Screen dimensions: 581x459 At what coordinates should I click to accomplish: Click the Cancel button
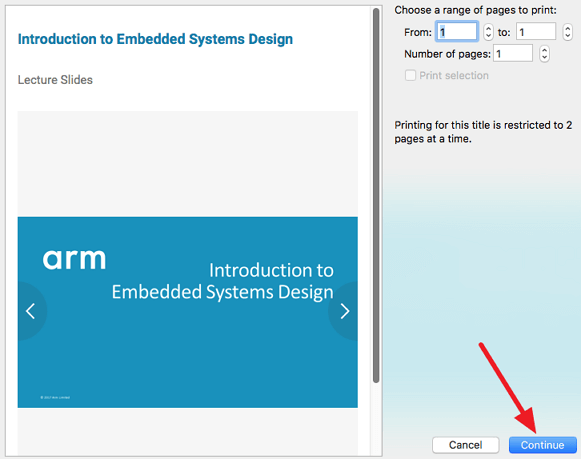465,445
